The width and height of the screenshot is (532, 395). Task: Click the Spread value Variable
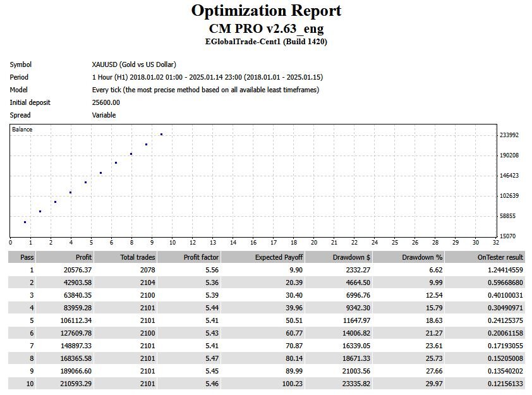104,115
